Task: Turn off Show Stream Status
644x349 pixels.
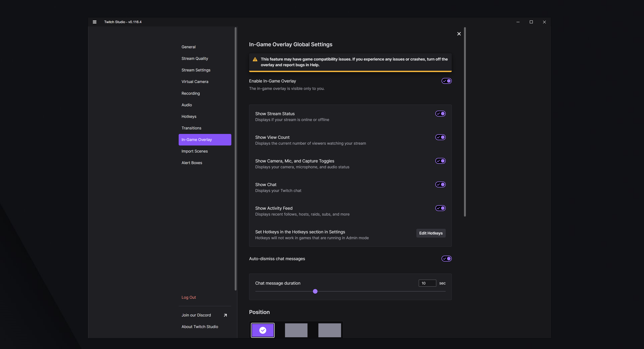Action: pyautogui.click(x=441, y=114)
